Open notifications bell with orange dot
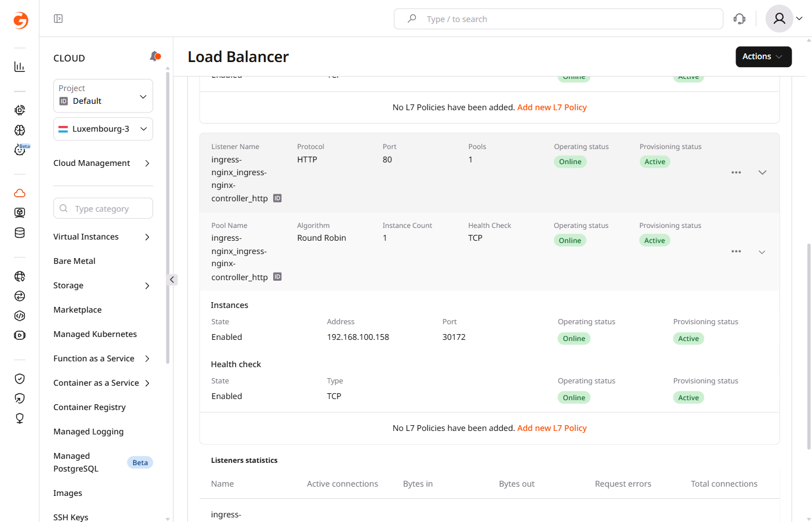812x522 pixels. click(x=155, y=56)
